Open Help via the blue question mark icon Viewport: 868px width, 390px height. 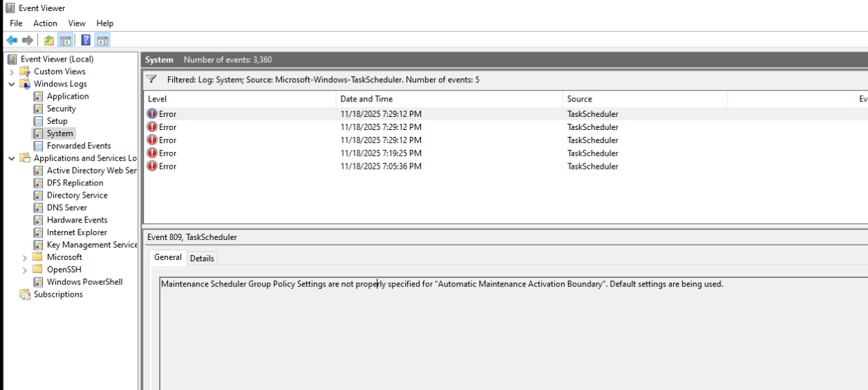tap(86, 40)
